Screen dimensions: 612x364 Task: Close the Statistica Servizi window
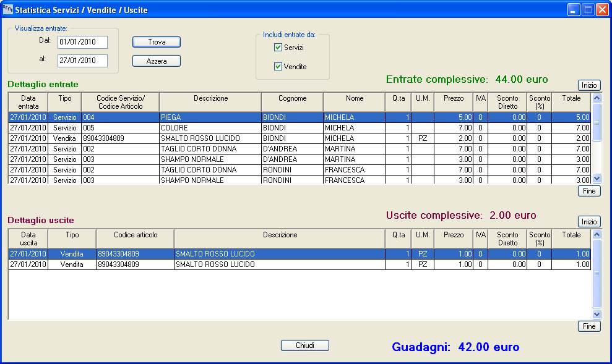(x=602, y=9)
